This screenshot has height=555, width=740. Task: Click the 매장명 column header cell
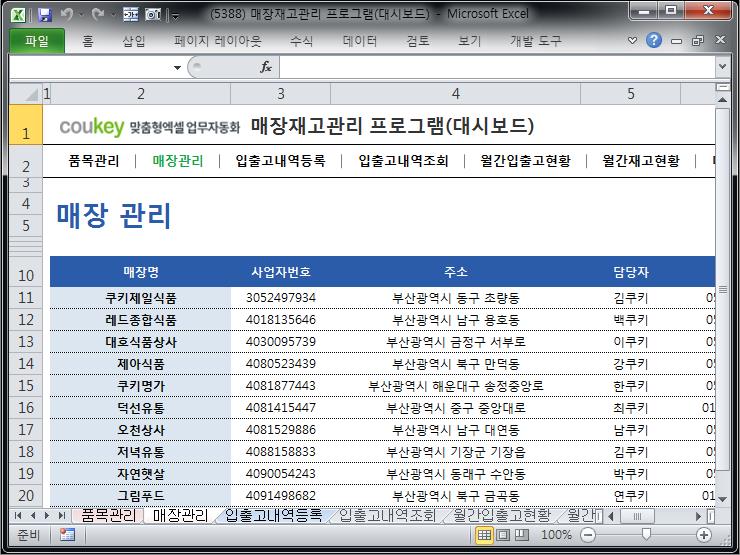pyautogui.click(x=141, y=272)
